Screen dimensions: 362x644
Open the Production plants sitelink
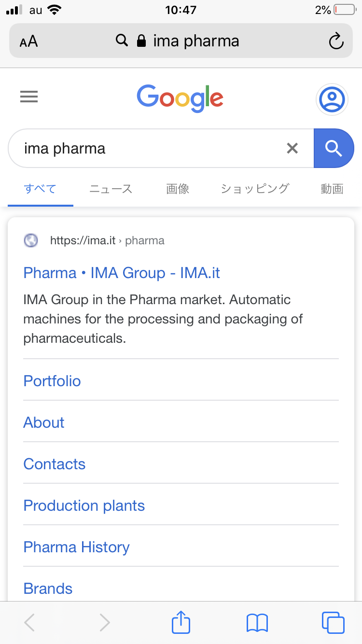pos(84,505)
